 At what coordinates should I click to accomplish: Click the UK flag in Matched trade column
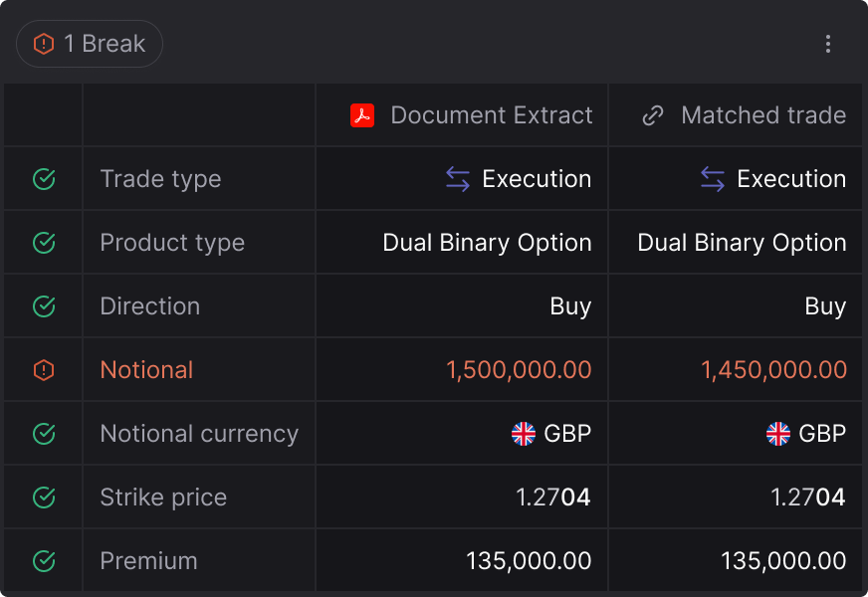coord(777,433)
